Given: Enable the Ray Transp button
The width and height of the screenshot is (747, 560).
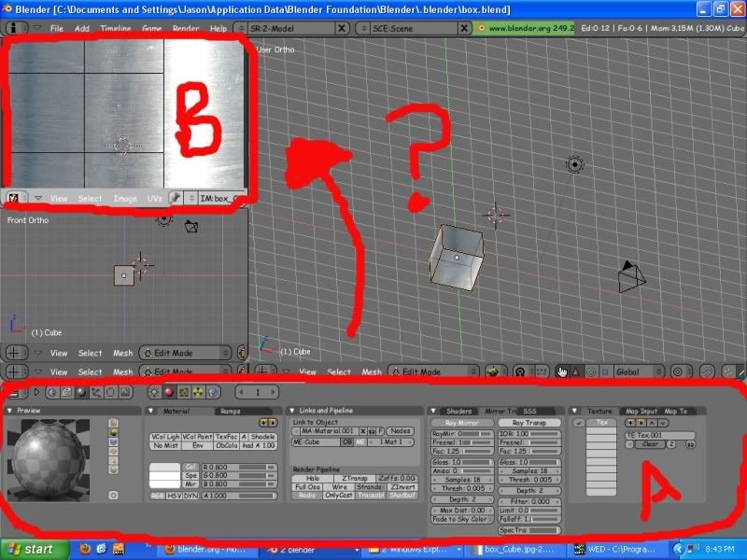Looking at the screenshot, I should pyautogui.click(x=529, y=423).
